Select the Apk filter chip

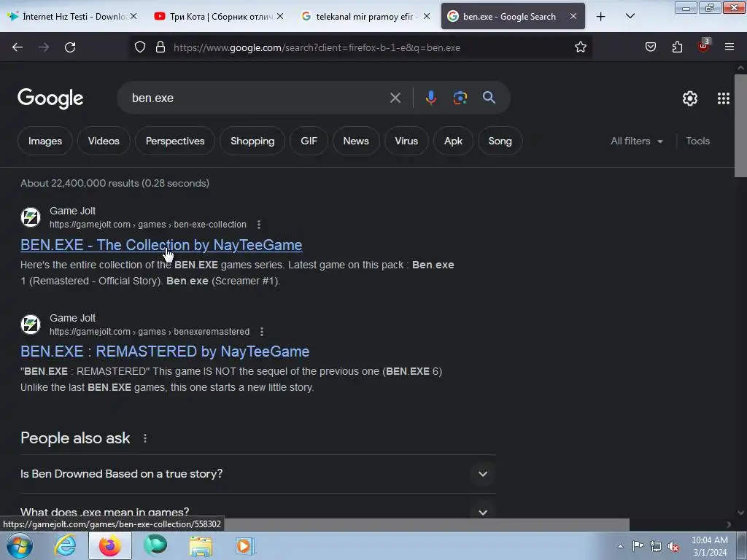453,141
